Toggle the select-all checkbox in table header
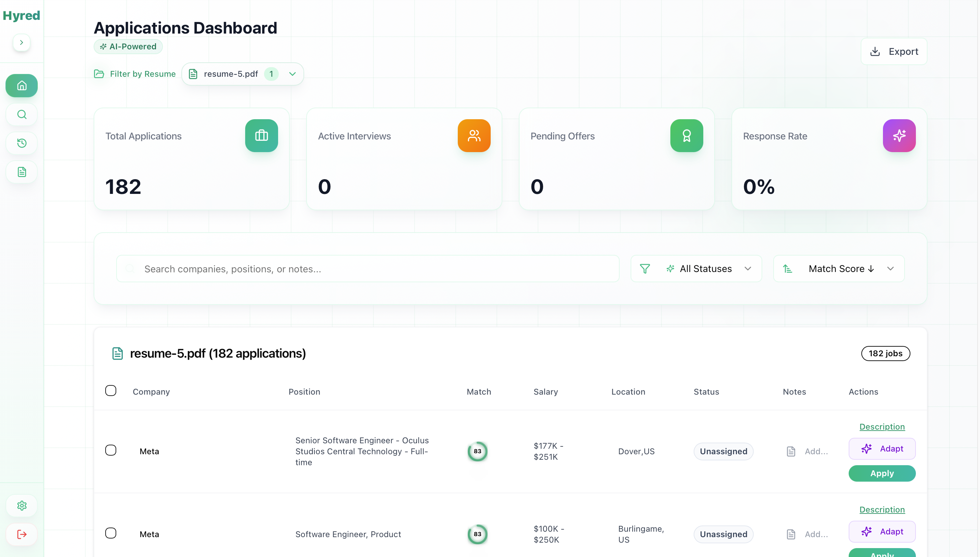 [x=111, y=390]
